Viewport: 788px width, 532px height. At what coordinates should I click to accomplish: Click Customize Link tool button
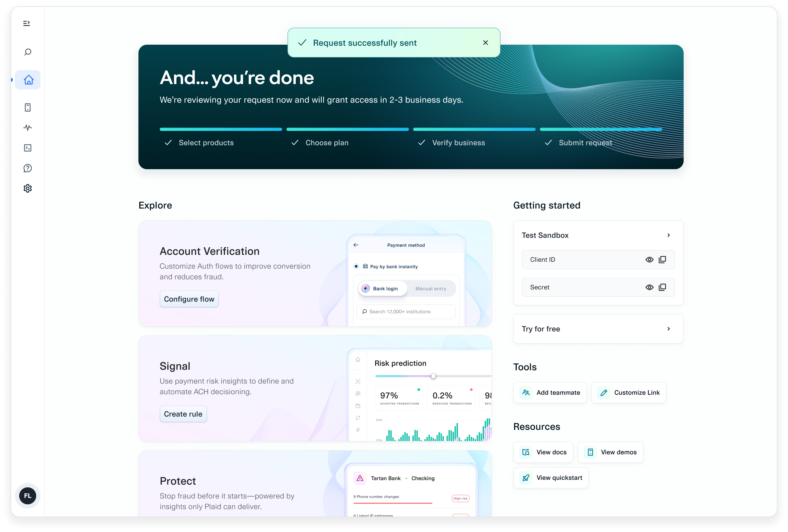[x=629, y=392]
